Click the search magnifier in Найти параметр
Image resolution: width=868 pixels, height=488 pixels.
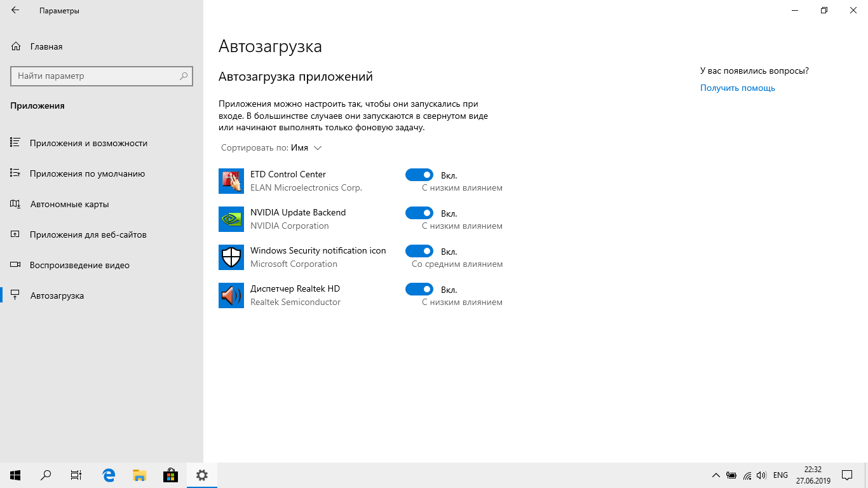pos(184,76)
